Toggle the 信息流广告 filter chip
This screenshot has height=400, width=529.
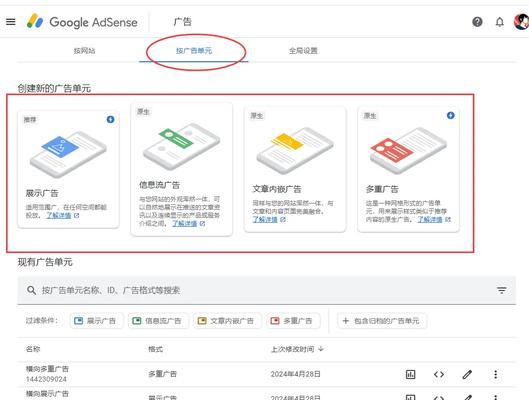point(158,321)
